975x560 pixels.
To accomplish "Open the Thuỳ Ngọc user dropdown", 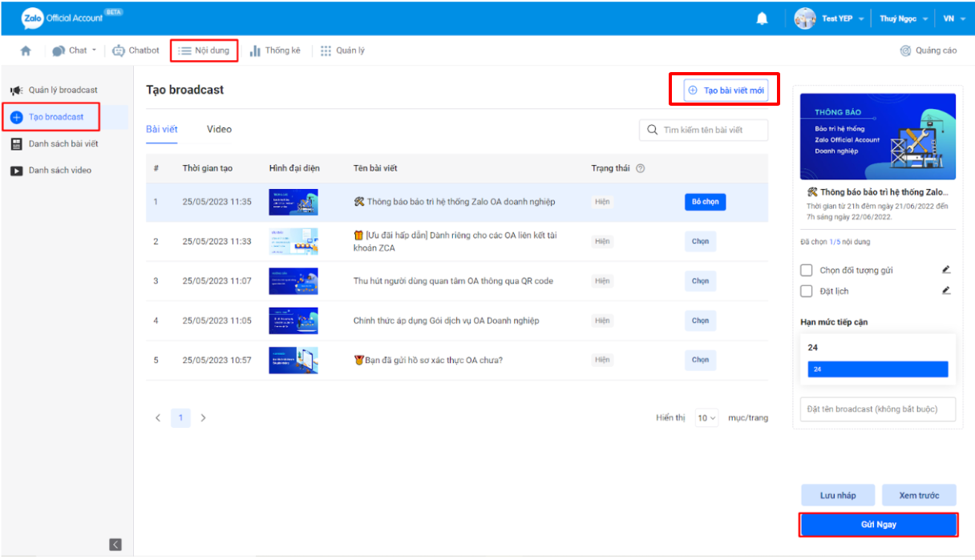I will pyautogui.click(x=924, y=19).
